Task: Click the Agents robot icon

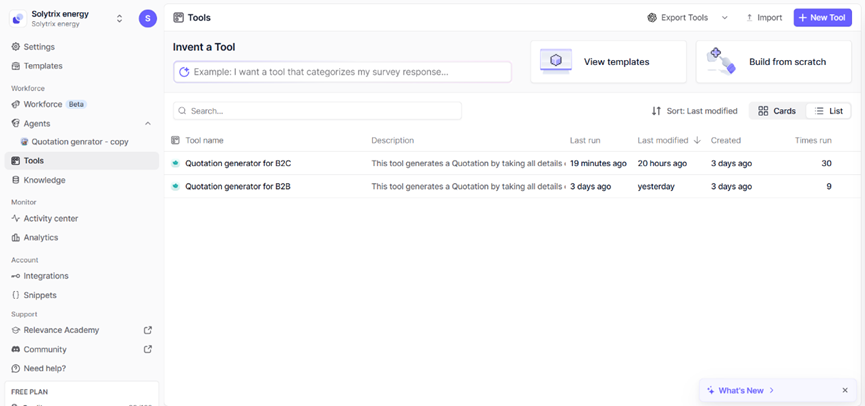Action: coord(16,124)
